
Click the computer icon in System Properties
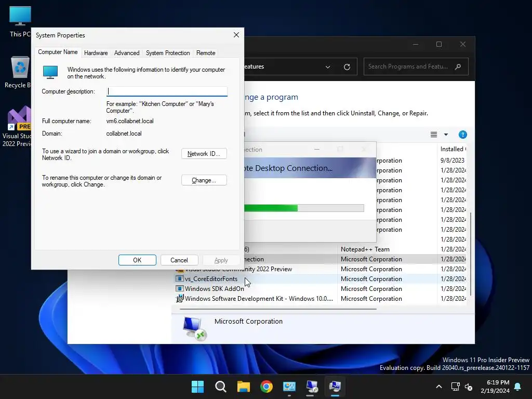(50, 72)
